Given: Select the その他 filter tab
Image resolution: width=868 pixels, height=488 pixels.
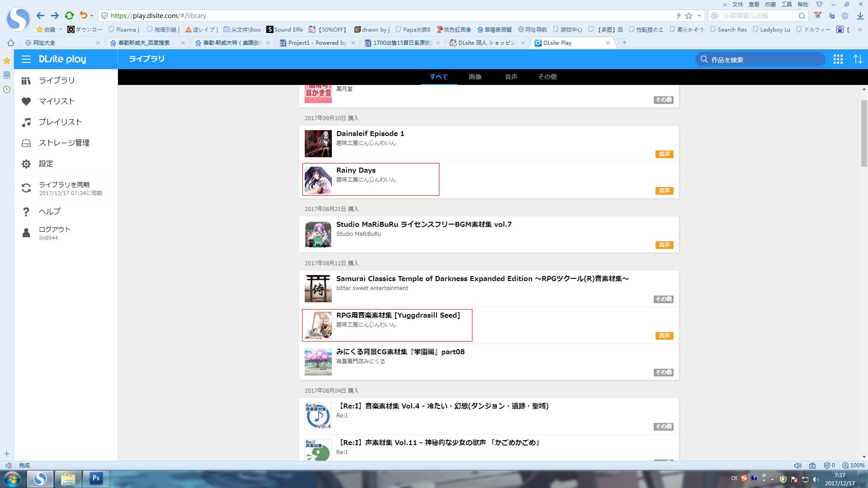Looking at the screenshot, I should (547, 77).
